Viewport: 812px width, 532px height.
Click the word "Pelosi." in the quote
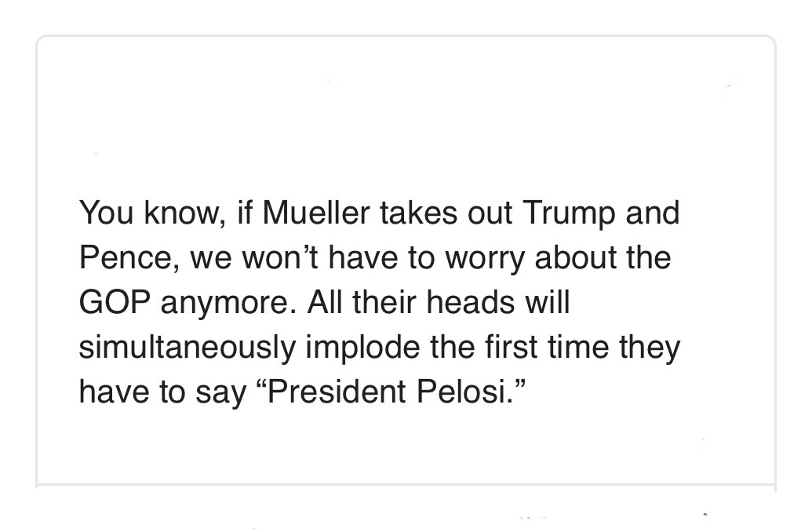click(467, 391)
